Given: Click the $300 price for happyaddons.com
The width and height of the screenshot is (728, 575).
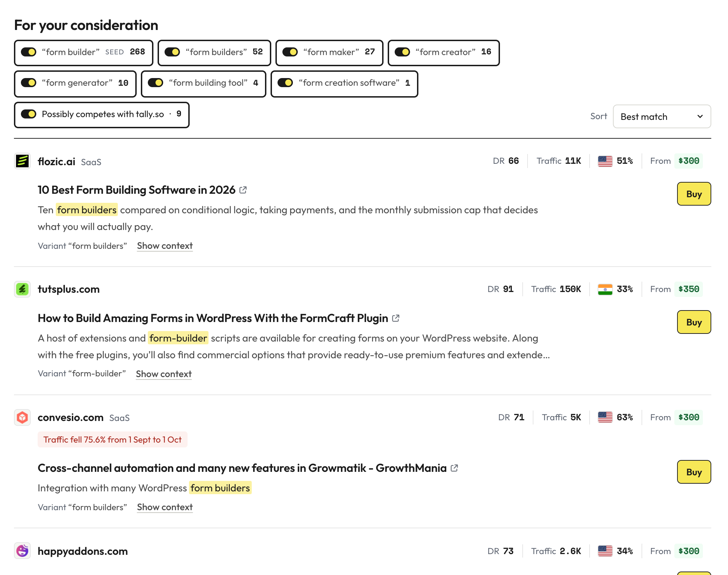Looking at the screenshot, I should 689,551.
